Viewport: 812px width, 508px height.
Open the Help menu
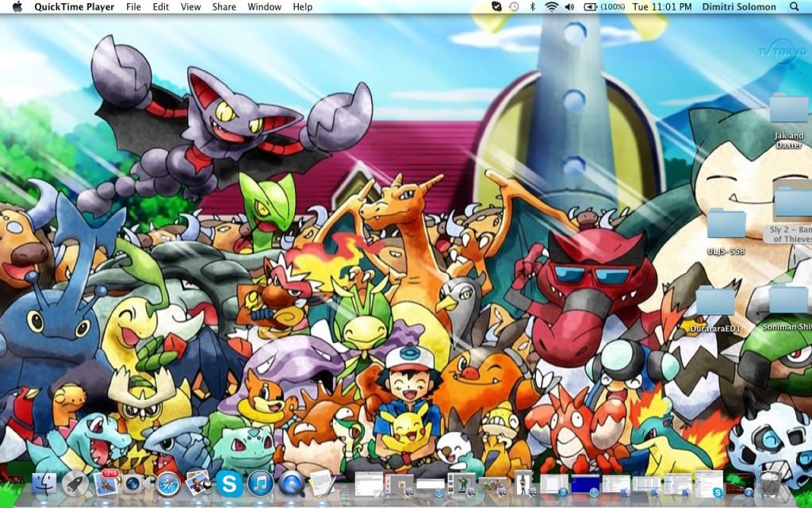coord(302,6)
